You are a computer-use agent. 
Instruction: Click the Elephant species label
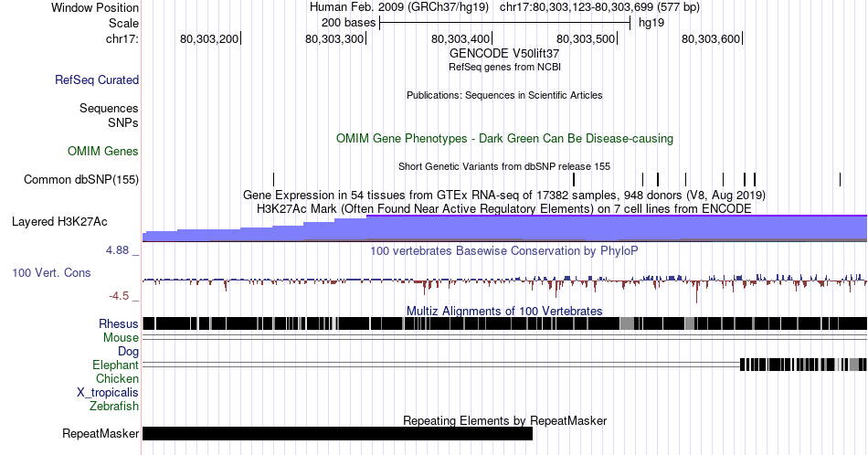tap(116, 365)
